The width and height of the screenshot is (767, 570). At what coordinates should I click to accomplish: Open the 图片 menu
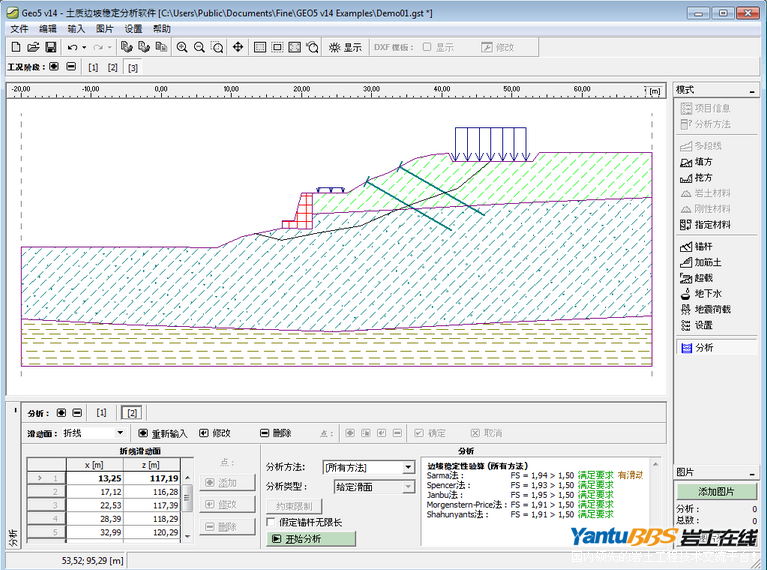click(105, 29)
